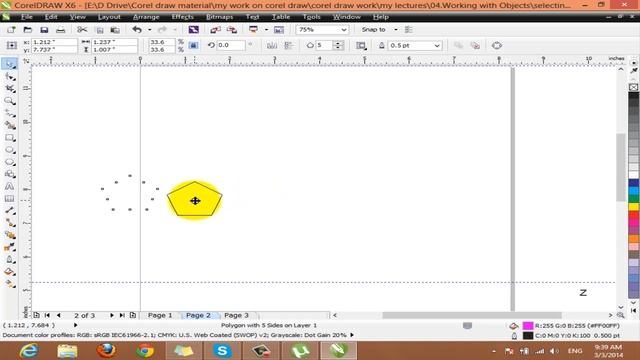This screenshot has width=640, height=360.
Task: Go to the next page arrow
Action: 111,315
